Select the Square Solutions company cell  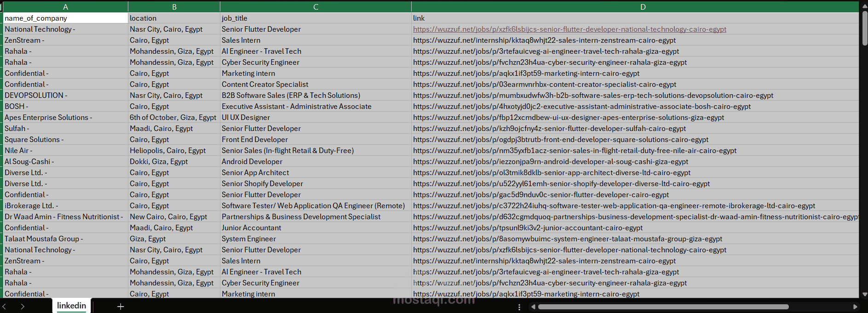click(66, 139)
